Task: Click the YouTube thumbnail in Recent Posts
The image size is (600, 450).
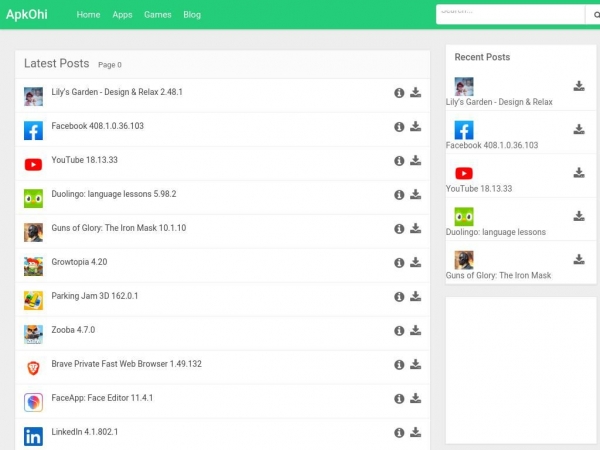Action: pyautogui.click(x=464, y=173)
